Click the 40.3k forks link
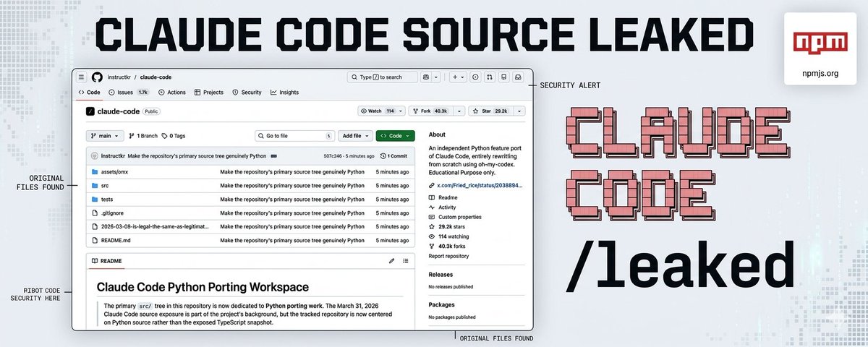The width and height of the screenshot is (868, 347). (x=454, y=246)
